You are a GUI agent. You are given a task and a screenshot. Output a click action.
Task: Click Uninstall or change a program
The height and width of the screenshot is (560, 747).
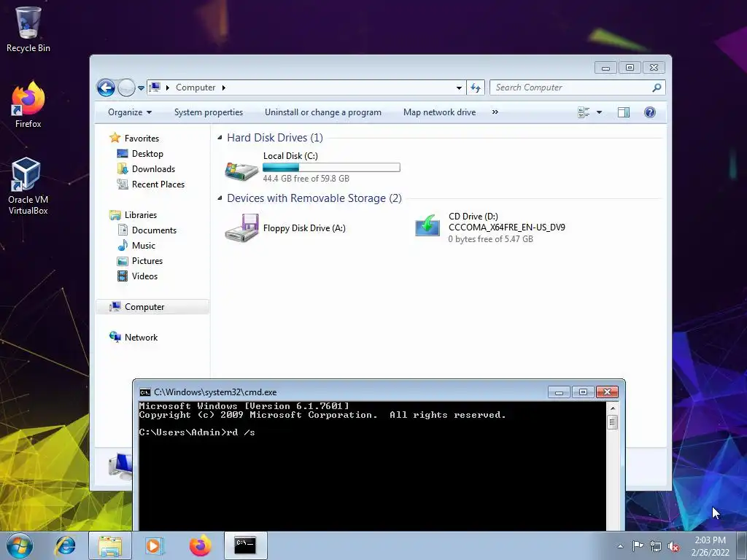click(323, 112)
